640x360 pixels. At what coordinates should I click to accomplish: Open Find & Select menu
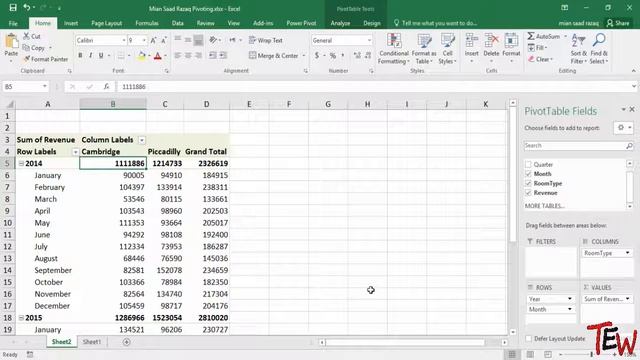[599, 49]
